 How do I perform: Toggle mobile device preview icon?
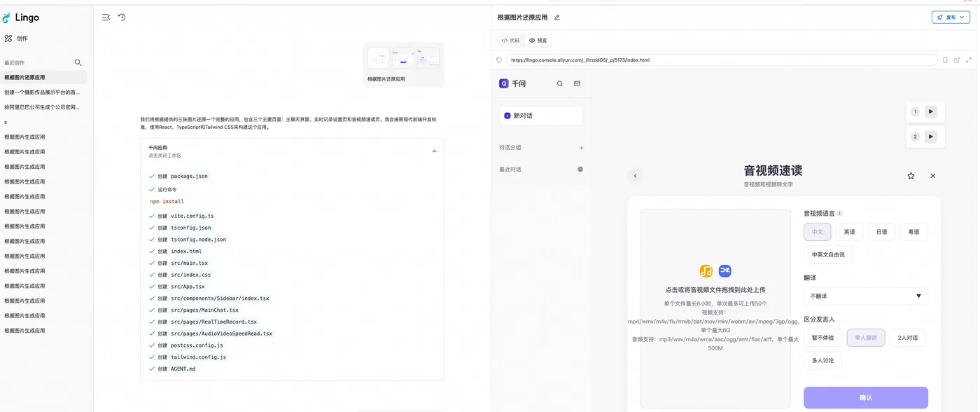click(945, 60)
